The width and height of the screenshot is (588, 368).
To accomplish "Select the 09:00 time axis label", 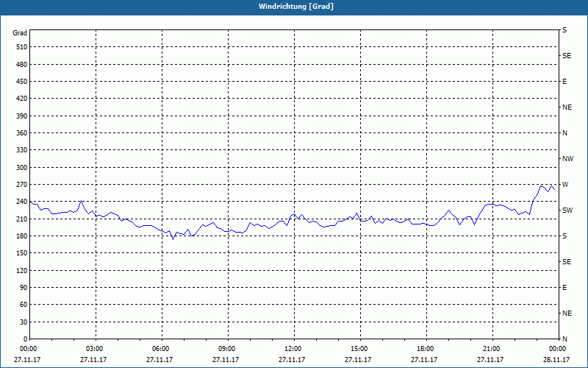I will pyautogui.click(x=228, y=349).
